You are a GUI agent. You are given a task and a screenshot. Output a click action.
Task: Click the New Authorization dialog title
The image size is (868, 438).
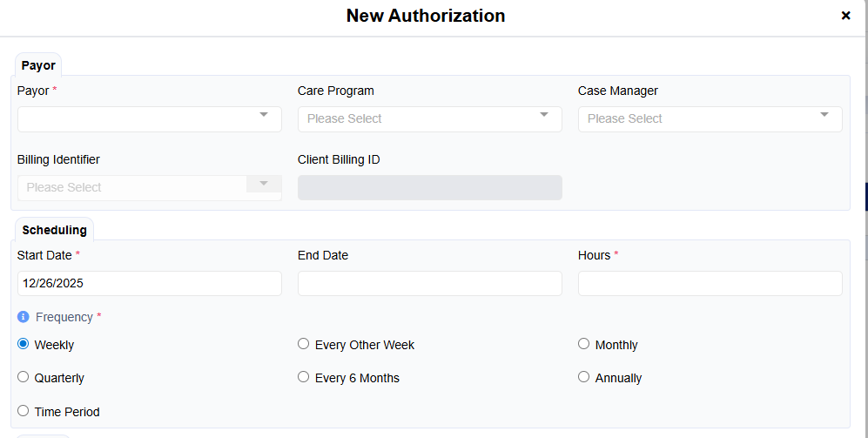coord(425,16)
